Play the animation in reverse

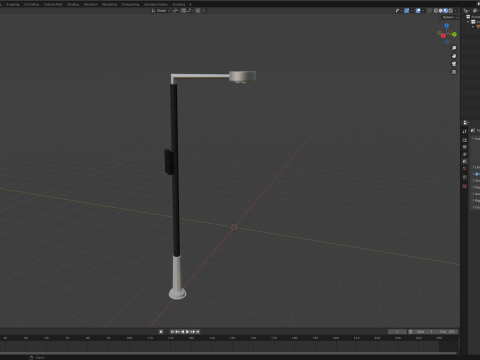coord(183,332)
